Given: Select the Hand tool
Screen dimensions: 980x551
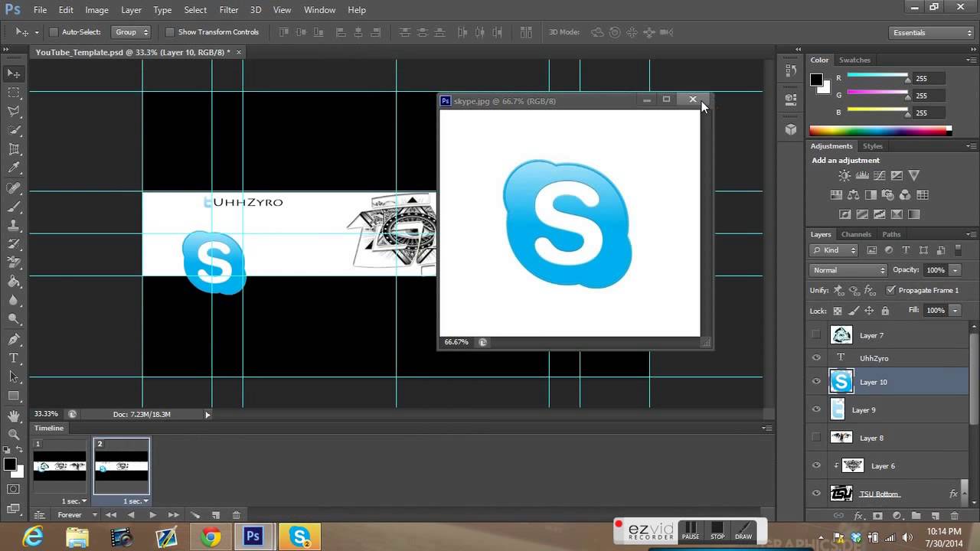Looking at the screenshot, I should 14,416.
